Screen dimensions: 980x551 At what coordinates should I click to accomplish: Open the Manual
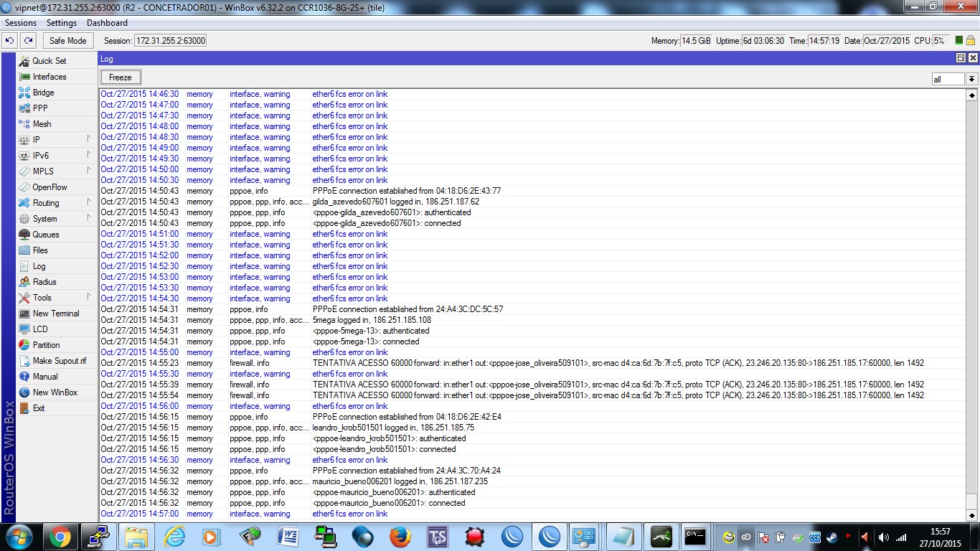pyautogui.click(x=45, y=377)
